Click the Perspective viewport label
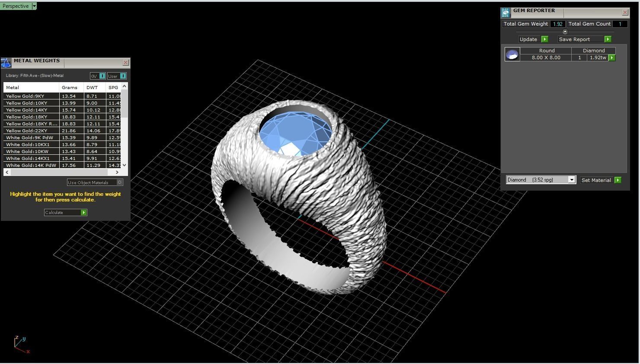The width and height of the screenshot is (640, 364). [x=16, y=6]
